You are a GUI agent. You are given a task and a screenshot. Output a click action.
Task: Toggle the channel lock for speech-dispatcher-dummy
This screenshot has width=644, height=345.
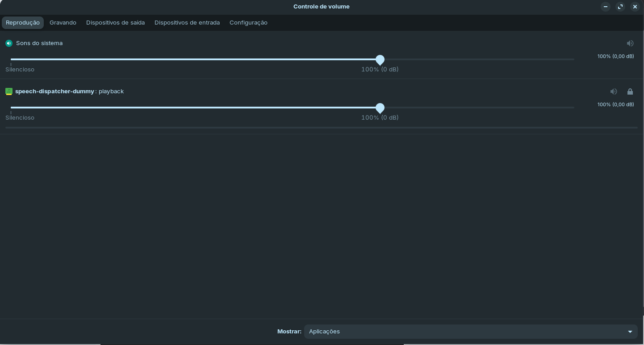[x=630, y=91]
